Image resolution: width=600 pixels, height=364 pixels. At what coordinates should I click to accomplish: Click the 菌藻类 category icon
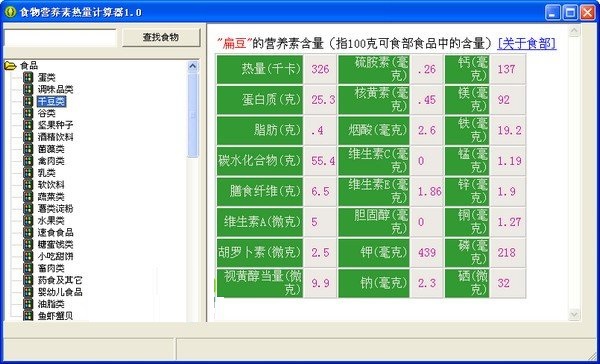point(28,149)
